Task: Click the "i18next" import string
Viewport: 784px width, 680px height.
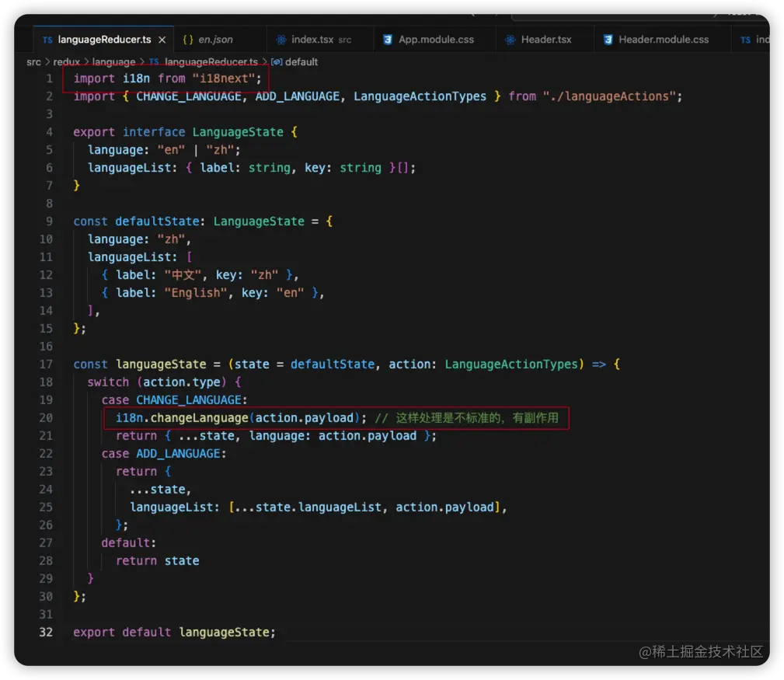Action: click(x=224, y=78)
